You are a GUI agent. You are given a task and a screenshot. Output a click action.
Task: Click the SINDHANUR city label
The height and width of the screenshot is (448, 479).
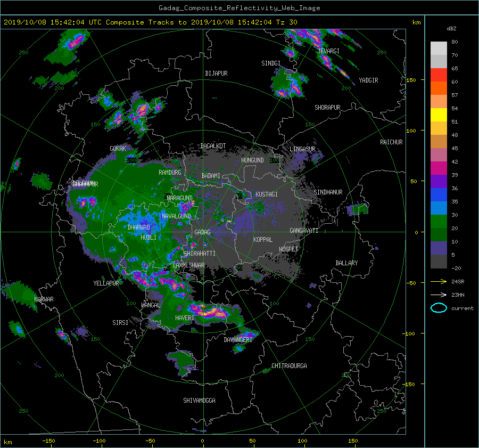(328, 192)
